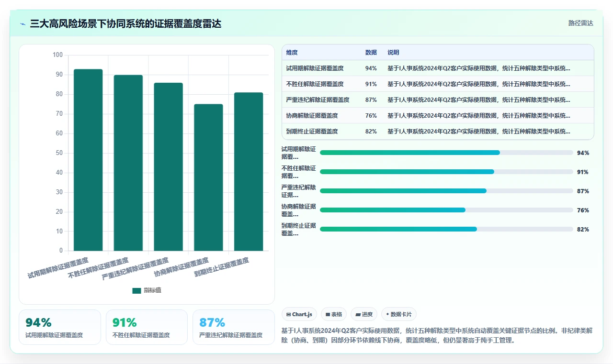Click the 说明 text in the 严重违纪解除 row
Image resolution: width=613 pixels, height=364 pixels.
pos(479,100)
